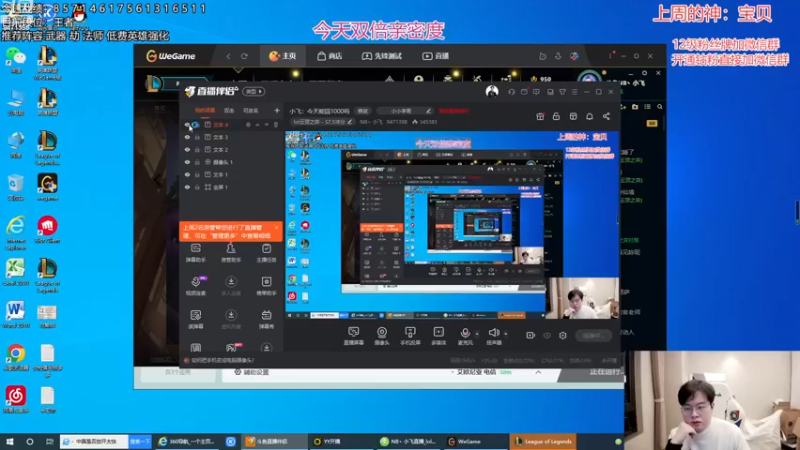Move 文本 4 source up
Image resolution: width=800 pixels, height=450 pixels.
258,124
